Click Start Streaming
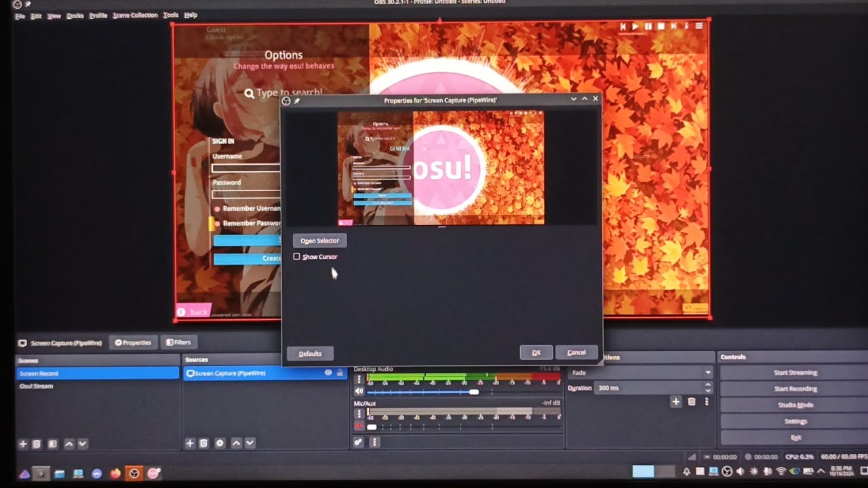The width and height of the screenshot is (868, 488). pos(795,373)
